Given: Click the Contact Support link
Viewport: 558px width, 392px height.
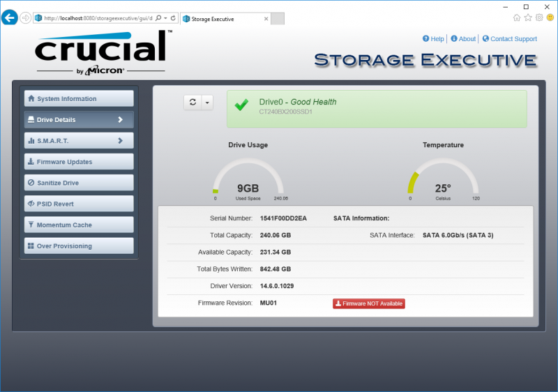Looking at the screenshot, I should pos(513,39).
